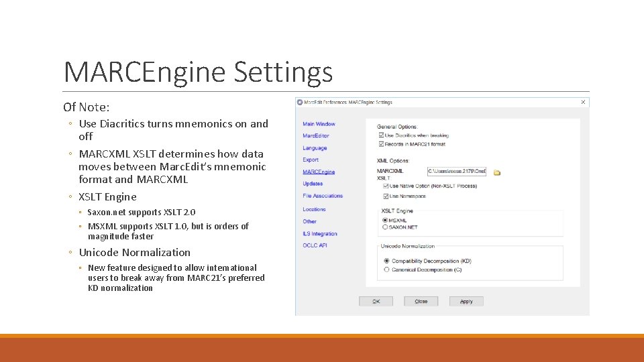Click the MARCXML XSLT path input field

click(x=457, y=171)
